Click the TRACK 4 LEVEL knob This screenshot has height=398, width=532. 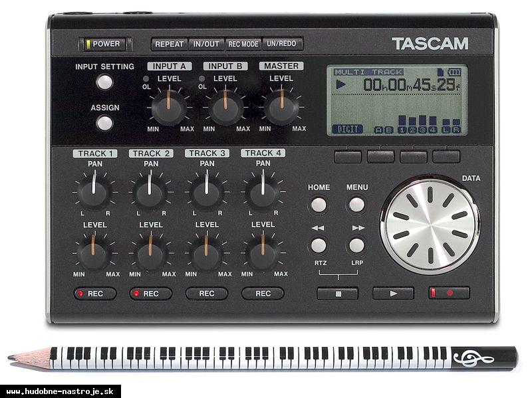(262, 253)
